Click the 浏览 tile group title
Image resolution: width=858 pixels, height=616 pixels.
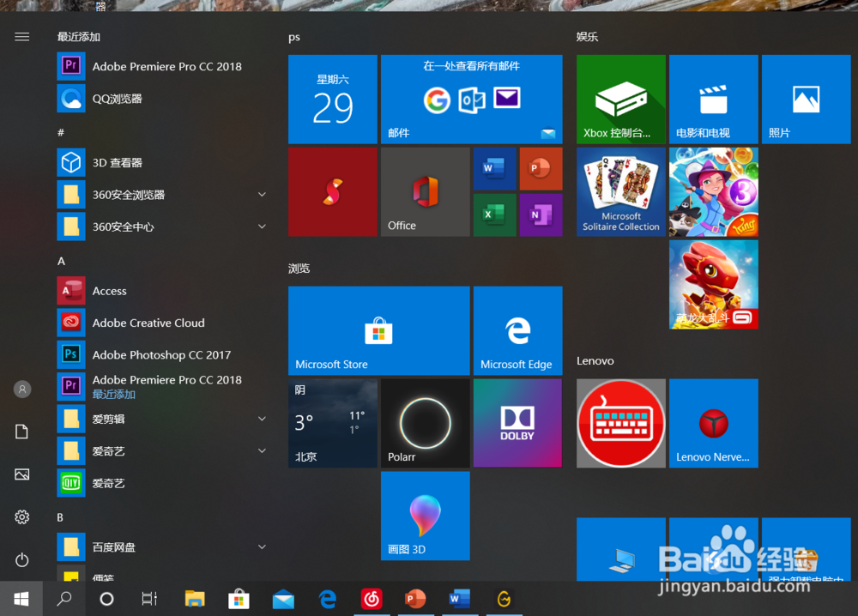(x=299, y=268)
